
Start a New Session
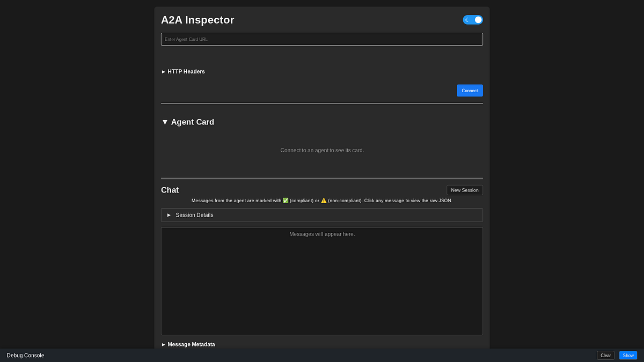pyautogui.click(x=464, y=190)
